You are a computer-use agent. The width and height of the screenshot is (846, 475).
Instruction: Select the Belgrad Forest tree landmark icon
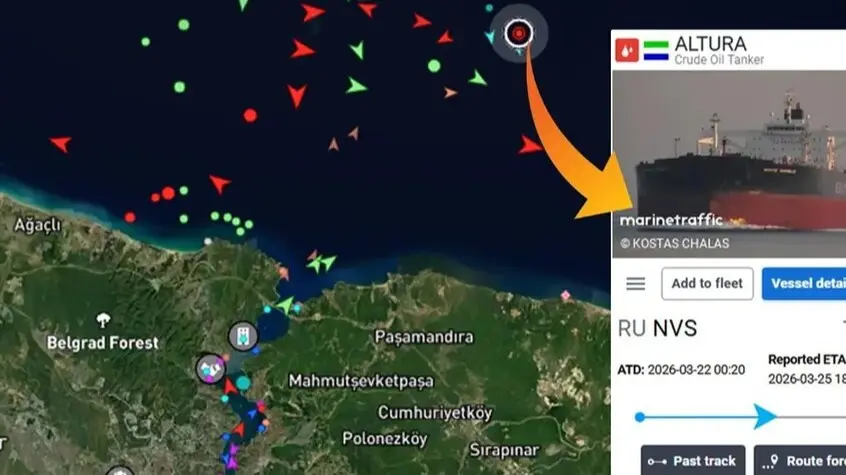[103, 320]
